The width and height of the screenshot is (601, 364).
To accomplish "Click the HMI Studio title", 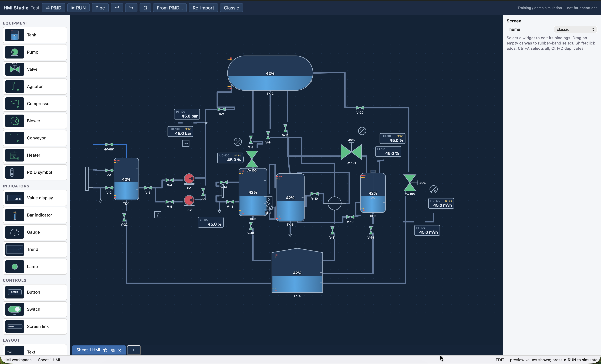I will 16,8.
